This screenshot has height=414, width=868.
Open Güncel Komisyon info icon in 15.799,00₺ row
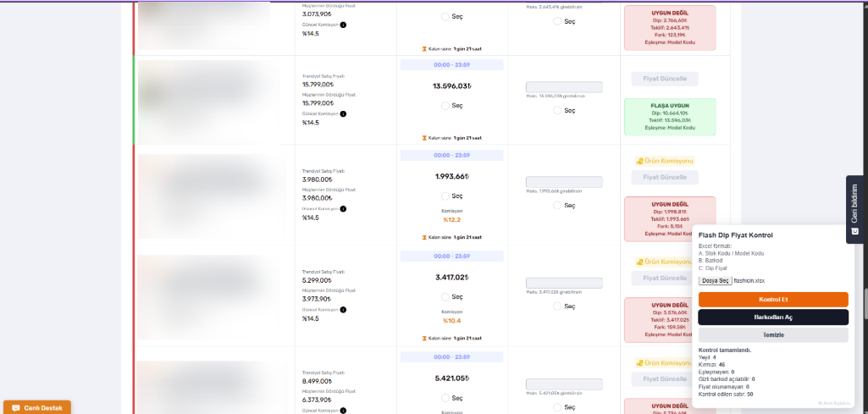coord(343,114)
